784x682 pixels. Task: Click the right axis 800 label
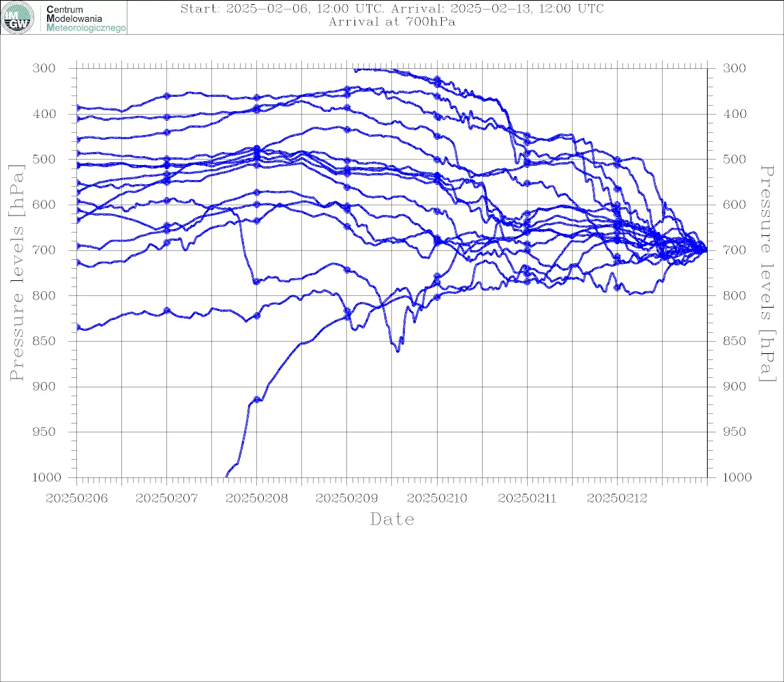[734, 296]
